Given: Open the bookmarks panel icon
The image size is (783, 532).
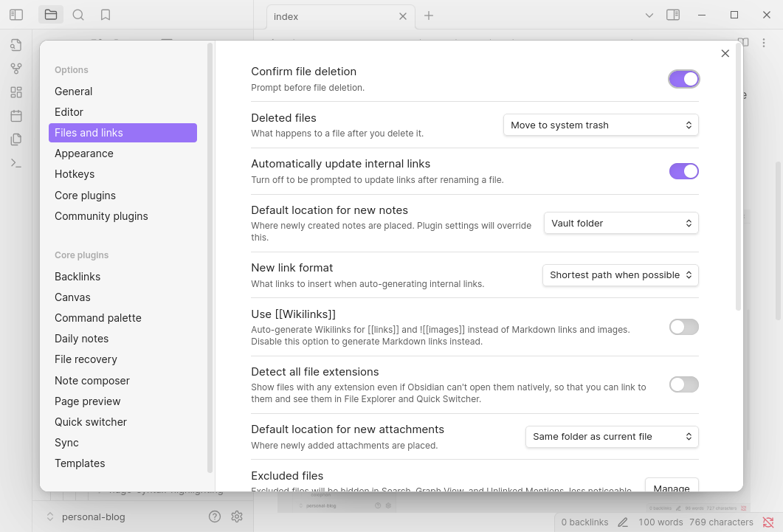Looking at the screenshot, I should click(x=106, y=15).
